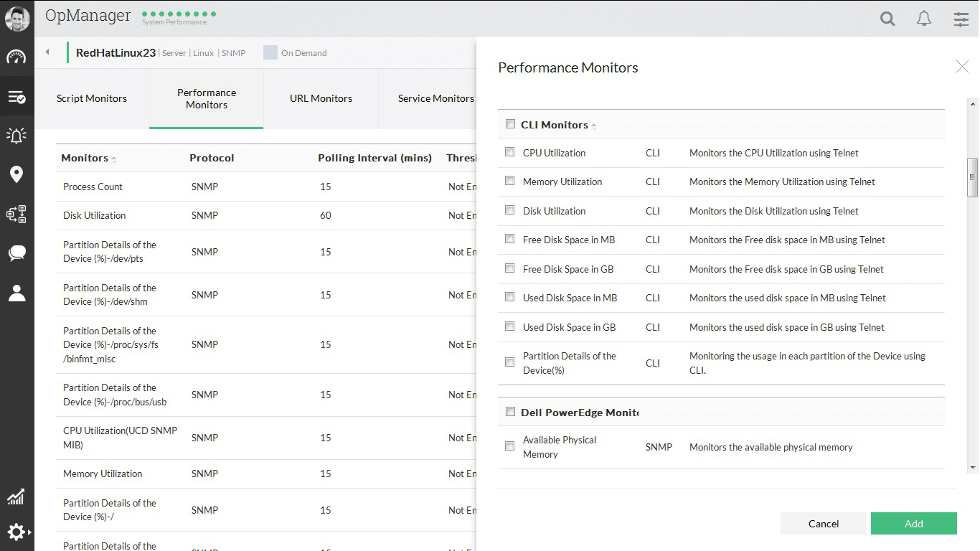Click the On Demand color swatch
This screenshot has height=551, width=980.
click(x=270, y=52)
